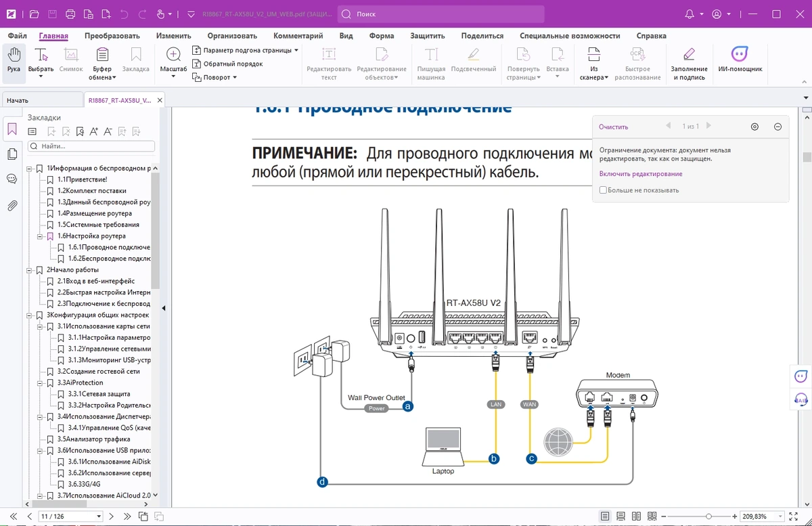The width and height of the screenshot is (812, 526).
Task: Collapse the notification panel minus button
Action: 778,127
